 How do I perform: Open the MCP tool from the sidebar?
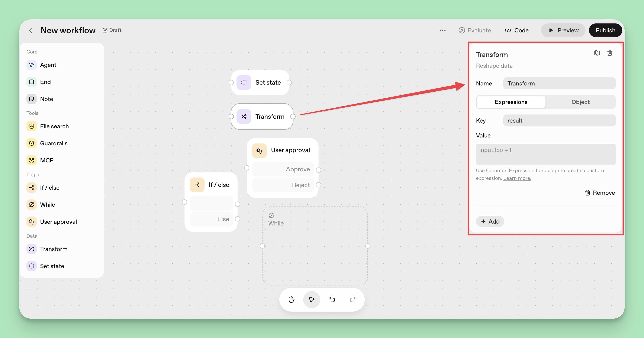tap(46, 160)
